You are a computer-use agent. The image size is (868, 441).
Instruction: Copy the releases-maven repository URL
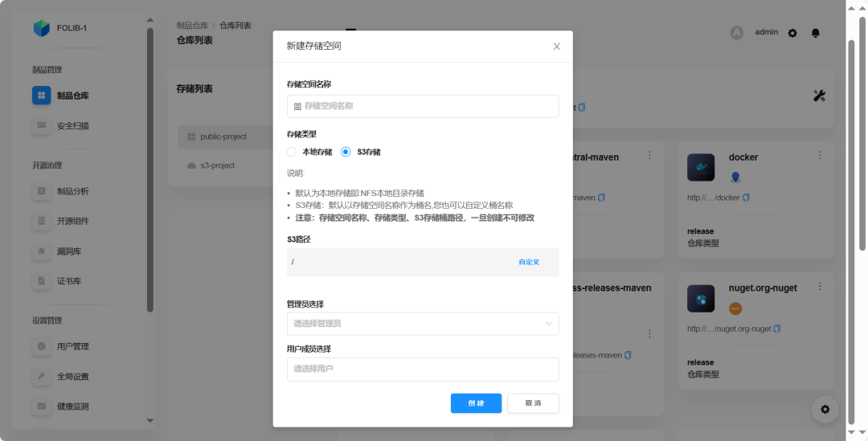tap(628, 355)
